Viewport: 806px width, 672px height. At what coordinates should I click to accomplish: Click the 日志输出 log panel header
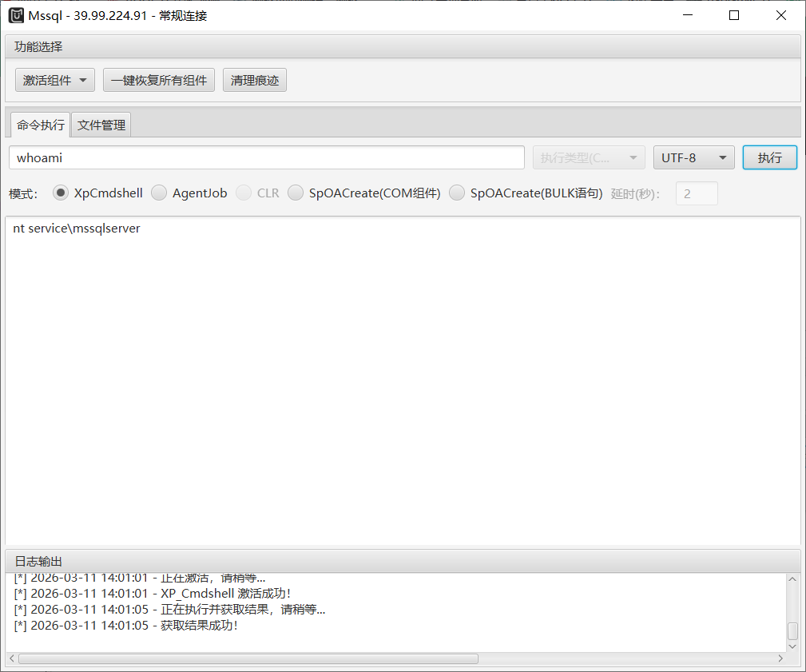(x=38, y=561)
